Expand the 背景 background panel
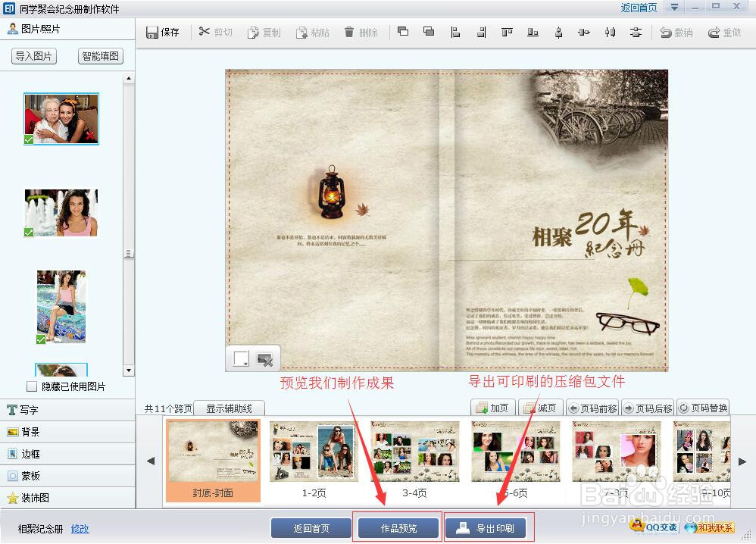The height and width of the screenshot is (544, 756). pos(67,432)
